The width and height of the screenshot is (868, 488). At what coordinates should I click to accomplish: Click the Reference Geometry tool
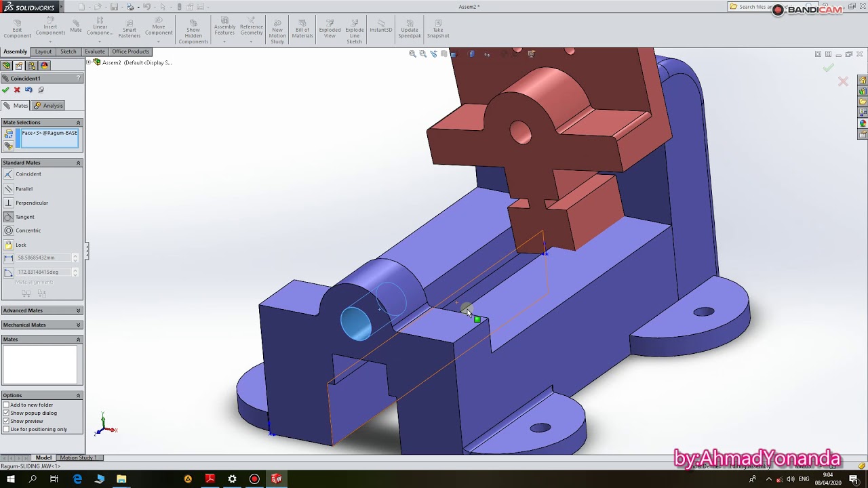(x=251, y=27)
